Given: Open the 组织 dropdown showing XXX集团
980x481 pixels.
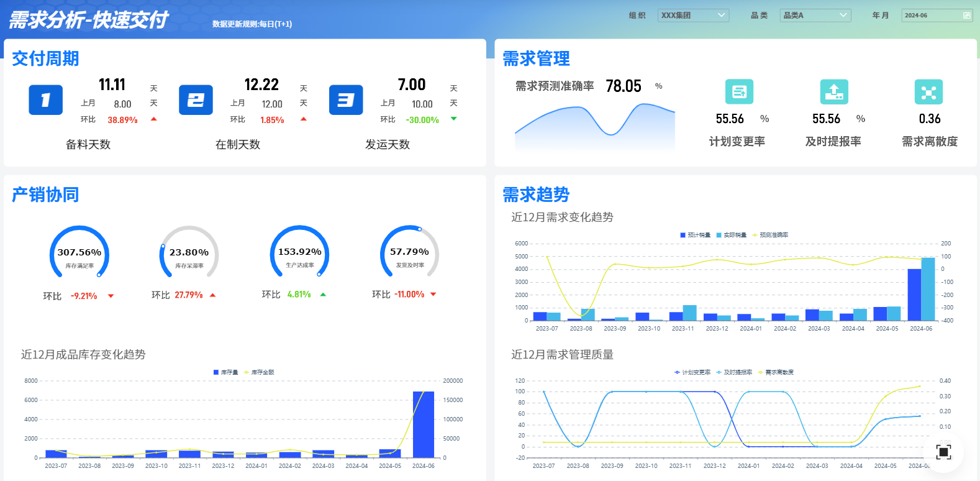Looking at the screenshot, I should coord(693,16).
